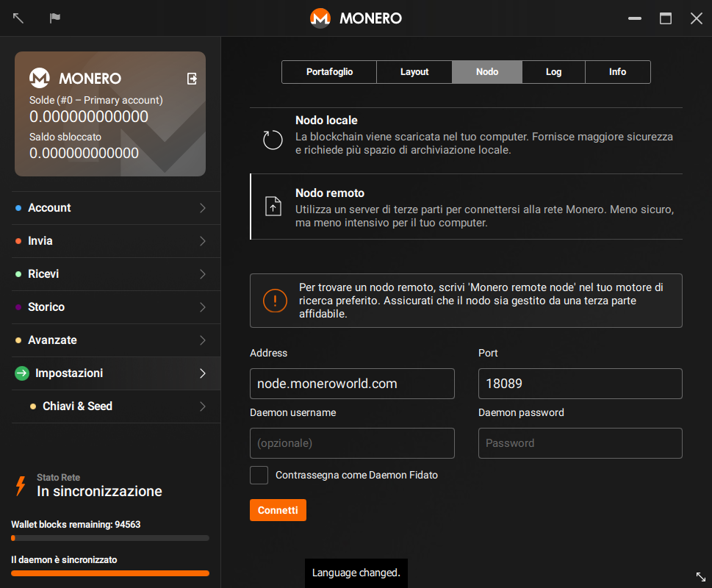Click the flag language icon in title bar
712x588 pixels.
point(55,18)
